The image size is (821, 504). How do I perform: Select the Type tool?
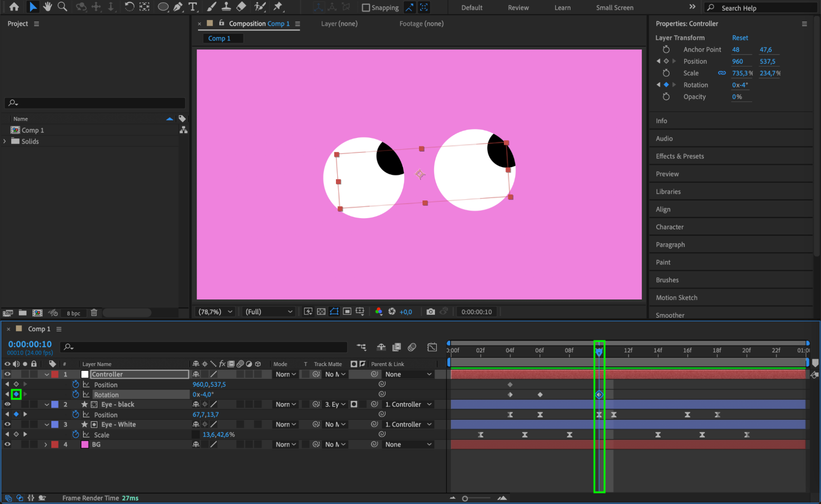192,7
